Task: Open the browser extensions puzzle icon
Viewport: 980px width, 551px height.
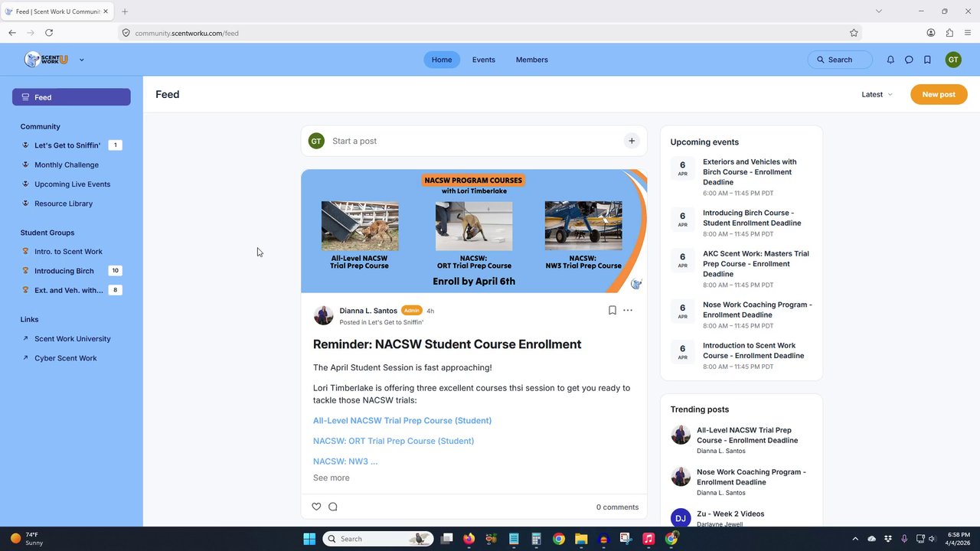Action: tap(949, 33)
